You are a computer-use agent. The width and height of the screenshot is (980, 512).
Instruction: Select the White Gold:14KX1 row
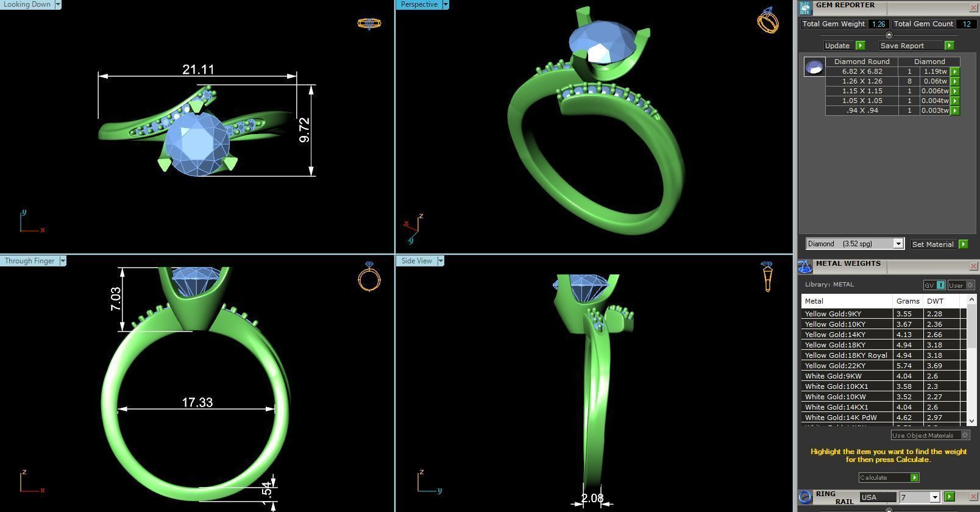click(x=884, y=407)
